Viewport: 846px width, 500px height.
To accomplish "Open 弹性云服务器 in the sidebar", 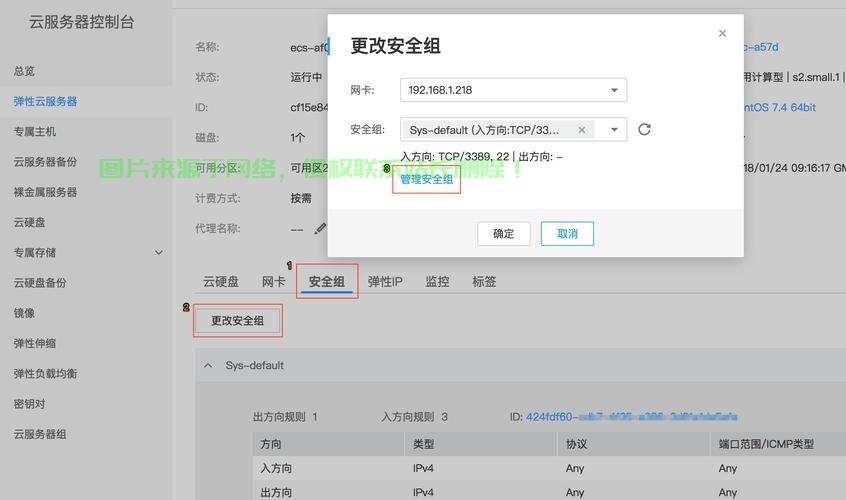I will tap(45, 101).
